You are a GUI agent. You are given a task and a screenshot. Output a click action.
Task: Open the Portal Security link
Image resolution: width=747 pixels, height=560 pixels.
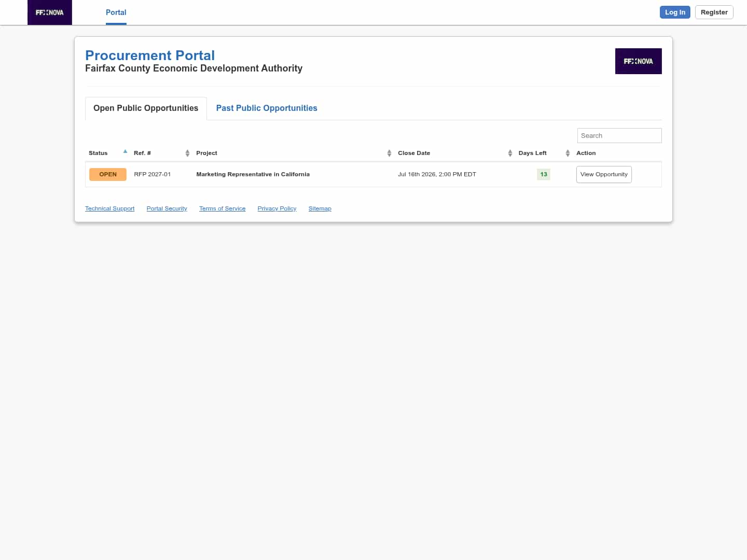tap(167, 208)
